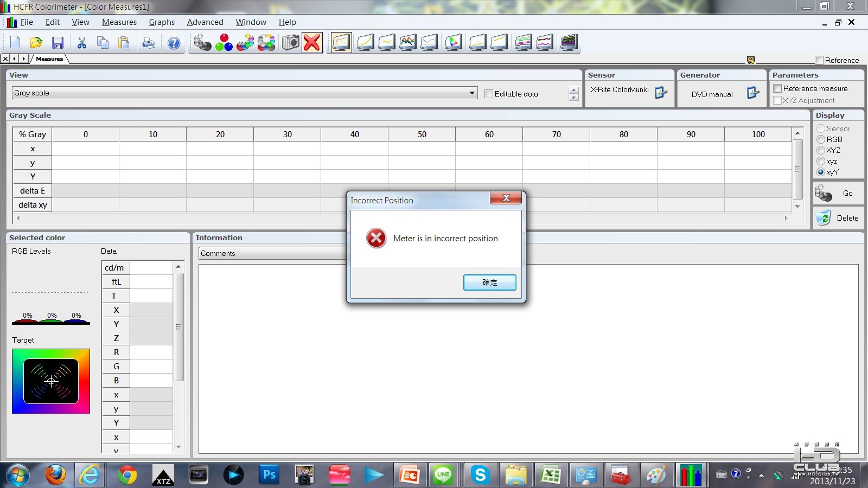Open the RGB levels graph icon
The height and width of the screenshot is (488, 868).
[x=407, y=42]
